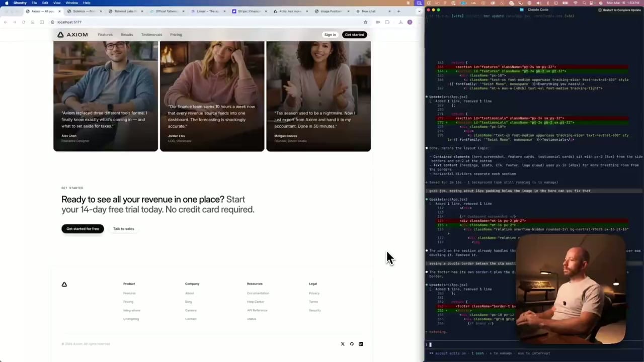Image resolution: width=644 pixels, height=362 pixels.
Task: Click the Get started for free button
Action: (83, 229)
